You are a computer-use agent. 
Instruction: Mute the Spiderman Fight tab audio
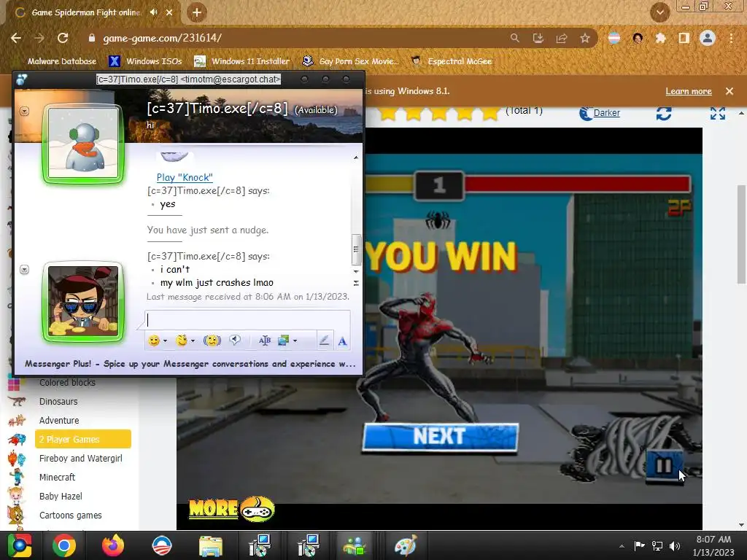153,12
